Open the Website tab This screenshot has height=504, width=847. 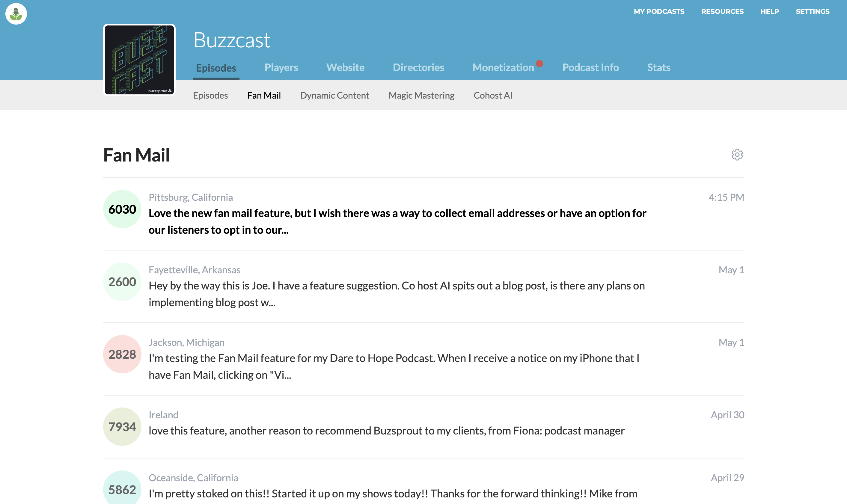coord(345,67)
